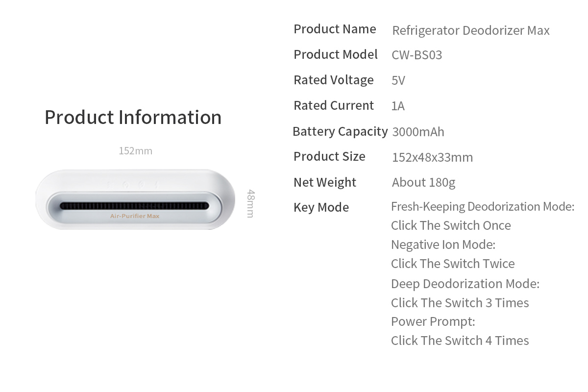Click the wavy airflow icon on the device
This screenshot has width=588, height=392.
110,185
